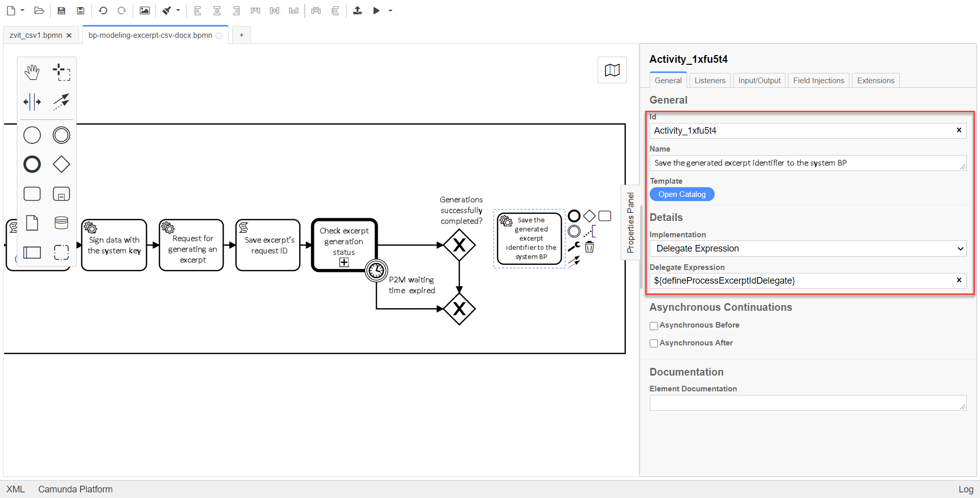Edit the Name text area

click(808, 163)
